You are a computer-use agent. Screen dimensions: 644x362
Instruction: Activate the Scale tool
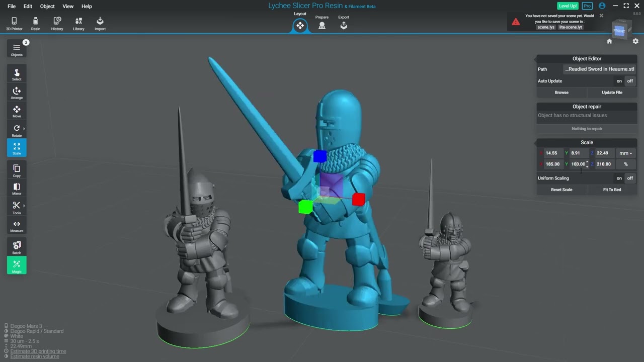pyautogui.click(x=17, y=148)
